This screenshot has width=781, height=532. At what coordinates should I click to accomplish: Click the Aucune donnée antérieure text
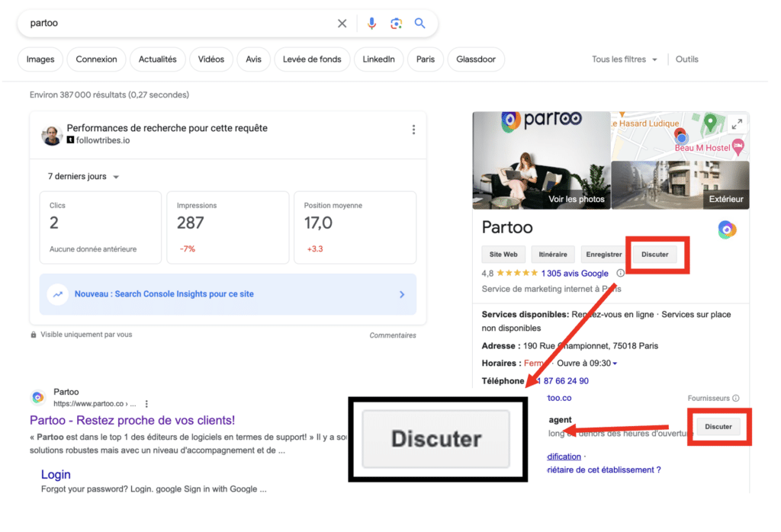tap(92, 248)
